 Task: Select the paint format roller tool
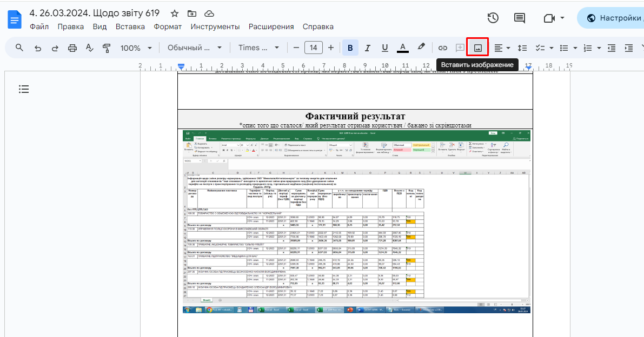click(107, 48)
